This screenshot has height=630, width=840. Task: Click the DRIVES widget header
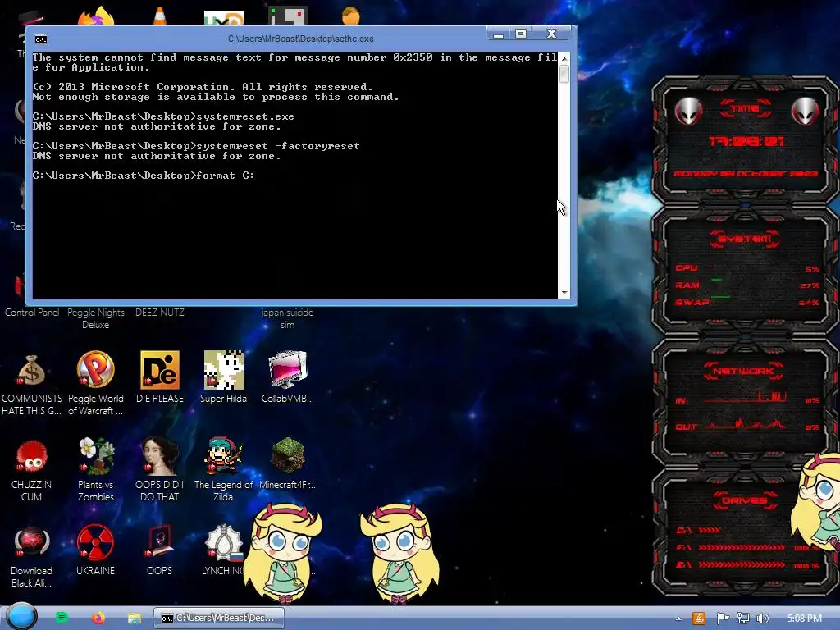(x=745, y=500)
